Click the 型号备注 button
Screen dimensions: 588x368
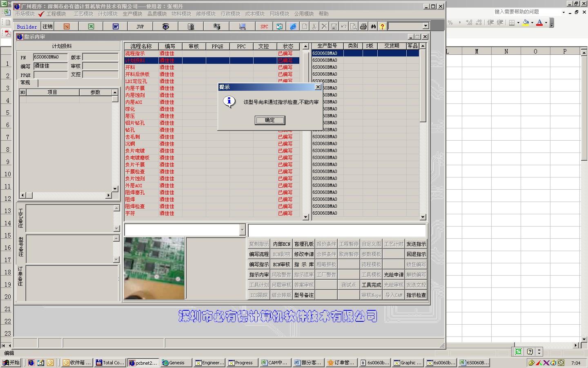tap(304, 295)
